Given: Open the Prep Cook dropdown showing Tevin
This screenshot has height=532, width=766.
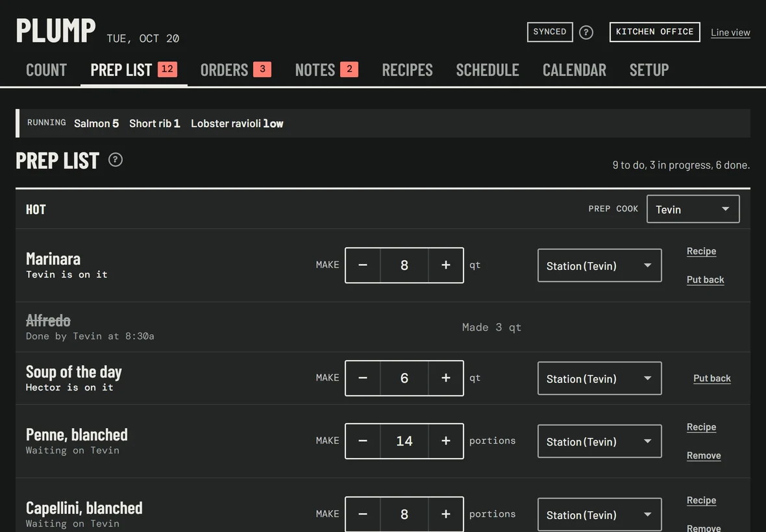Looking at the screenshot, I should point(693,209).
